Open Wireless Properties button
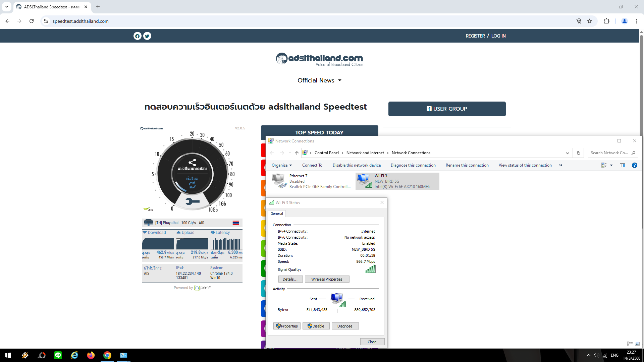The height and width of the screenshot is (362, 644). coord(327,279)
